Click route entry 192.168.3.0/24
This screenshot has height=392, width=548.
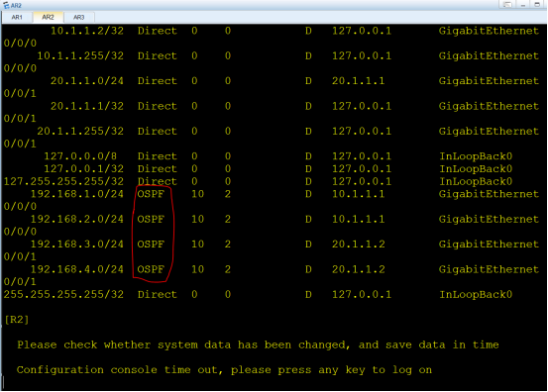pos(77,245)
